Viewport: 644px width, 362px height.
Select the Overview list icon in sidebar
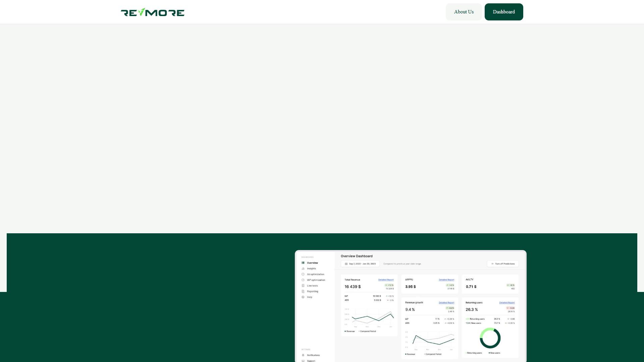[x=303, y=263]
